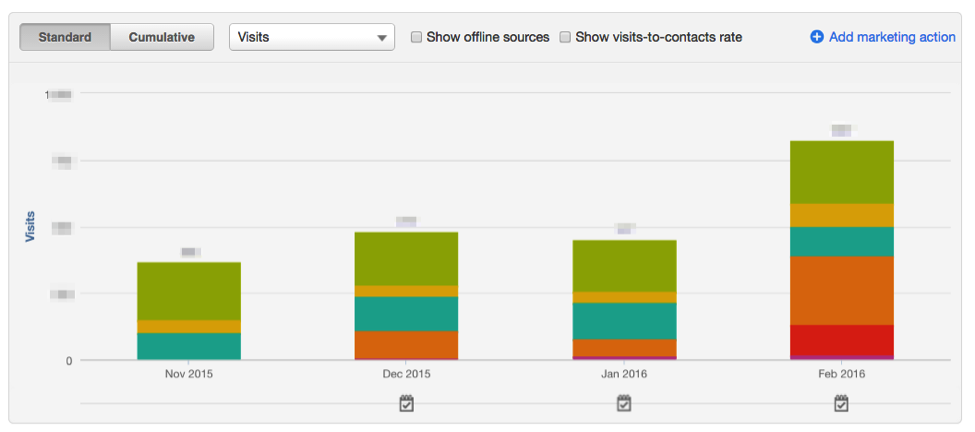Viewport: 975px width, 432px height.
Task: Click the Dec 2015 calendar marketing action icon
Action: [406, 403]
